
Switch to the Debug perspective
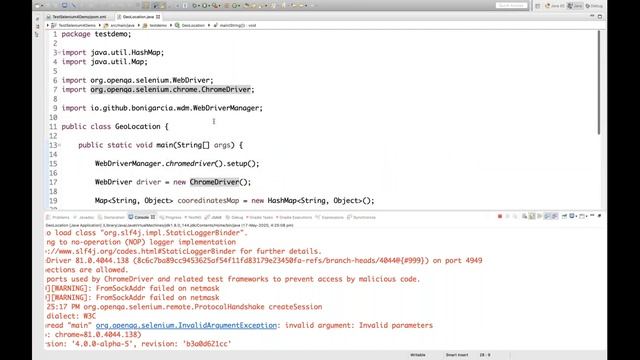pos(594,6)
